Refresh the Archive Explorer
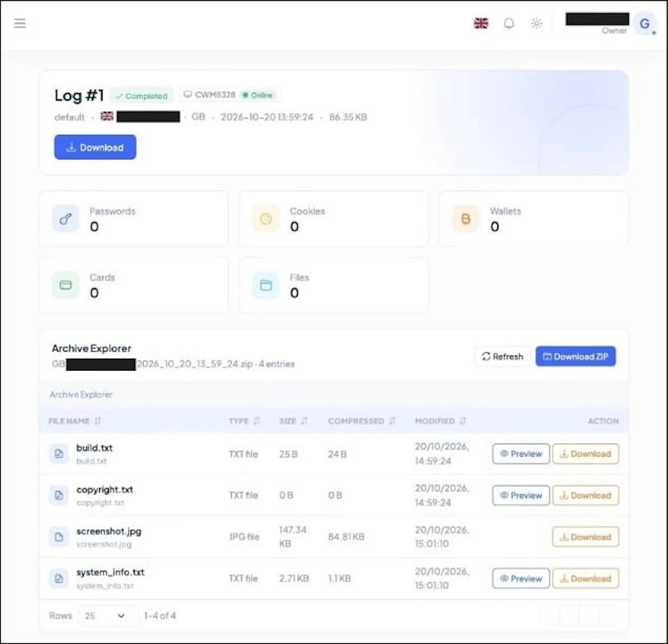668x644 pixels. (502, 356)
